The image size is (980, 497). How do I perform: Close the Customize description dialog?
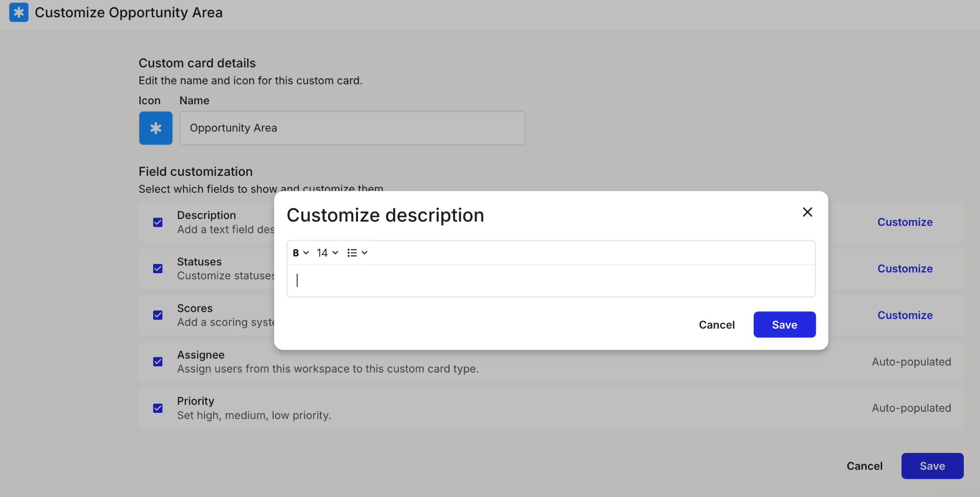[807, 212]
